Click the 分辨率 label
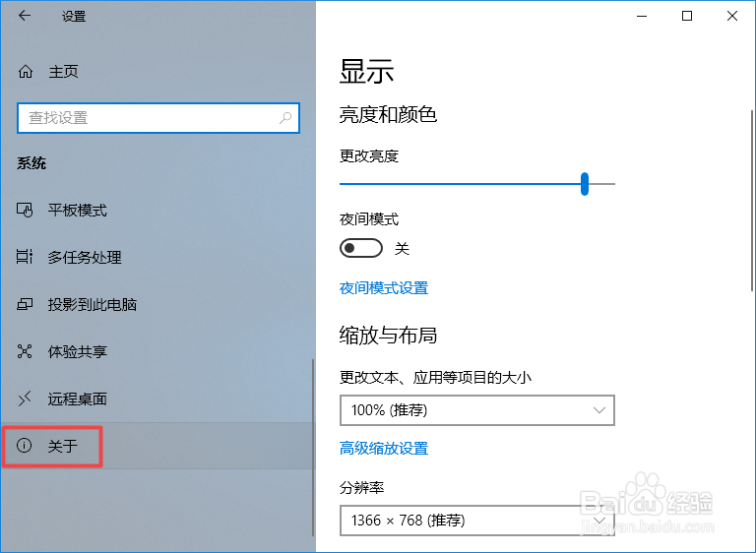This screenshot has width=756, height=553. (x=361, y=488)
